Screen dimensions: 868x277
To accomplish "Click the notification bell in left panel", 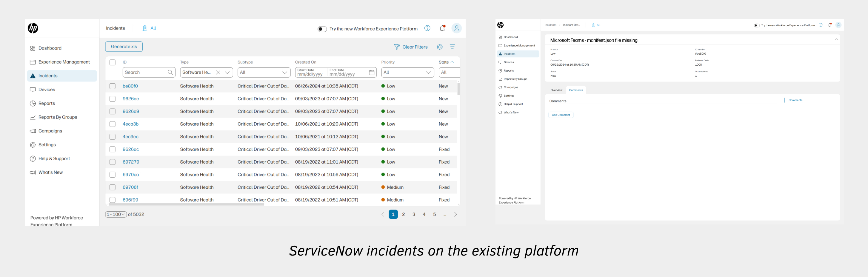I will [x=442, y=29].
